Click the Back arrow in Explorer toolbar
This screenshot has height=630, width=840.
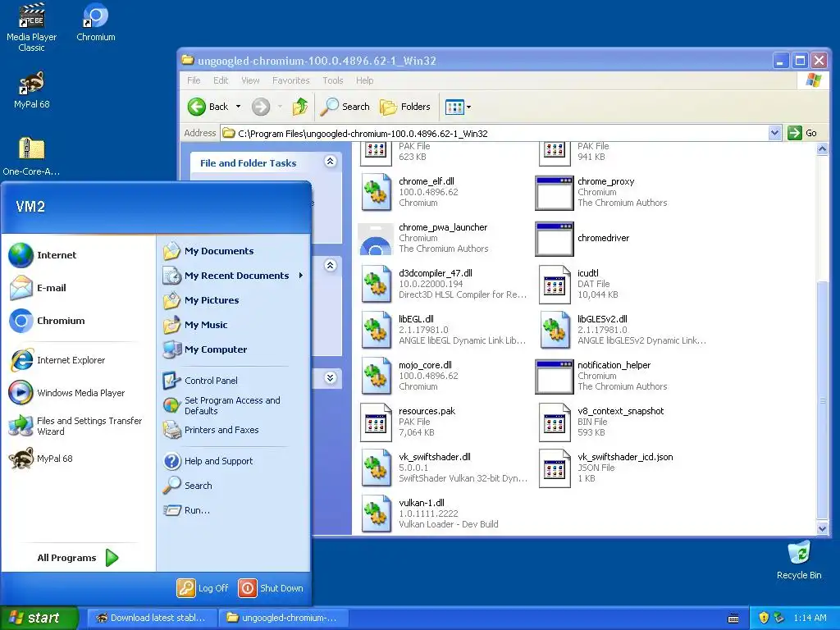pyautogui.click(x=208, y=107)
